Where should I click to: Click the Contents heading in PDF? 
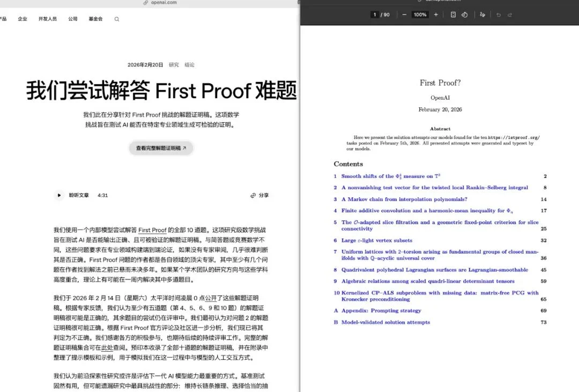(x=348, y=164)
